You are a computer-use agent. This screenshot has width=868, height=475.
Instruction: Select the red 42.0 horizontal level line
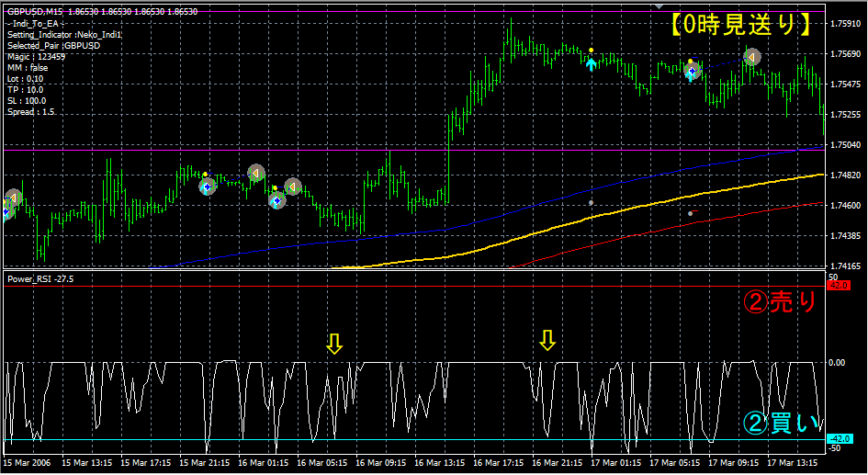414,287
